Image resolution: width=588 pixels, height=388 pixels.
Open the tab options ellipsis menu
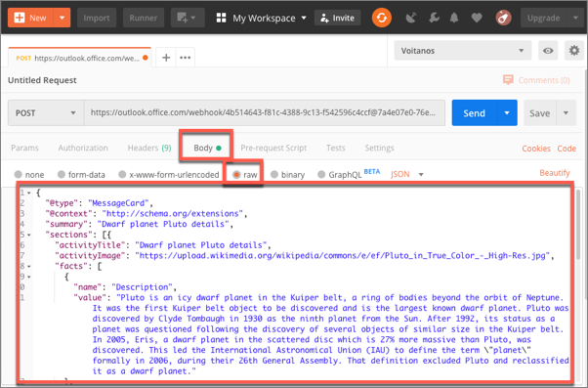[186, 58]
